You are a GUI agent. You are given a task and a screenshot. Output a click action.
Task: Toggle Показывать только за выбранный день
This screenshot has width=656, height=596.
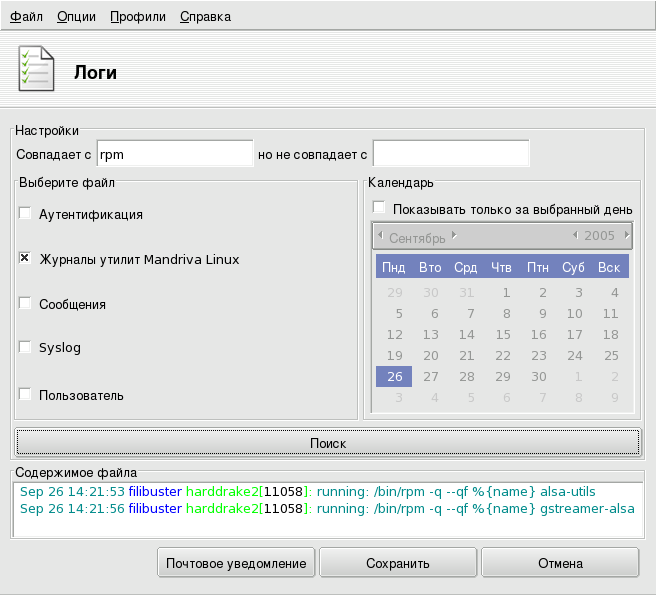(x=380, y=209)
